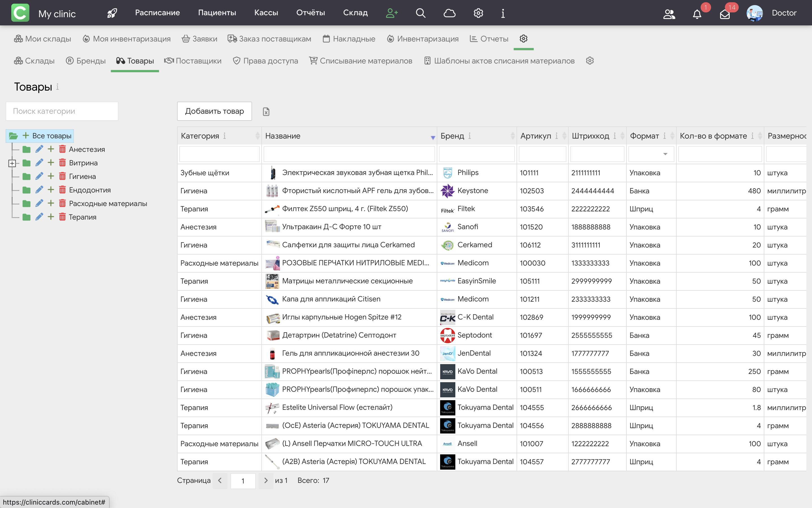Go to next page arrow
The height and width of the screenshot is (508, 812).
[x=266, y=480]
